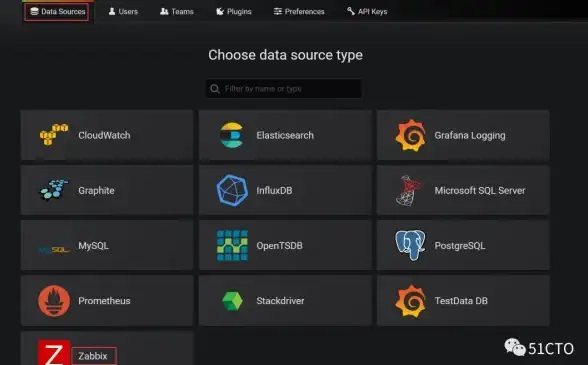
Task: Select TestData DB label
Action: point(461,301)
